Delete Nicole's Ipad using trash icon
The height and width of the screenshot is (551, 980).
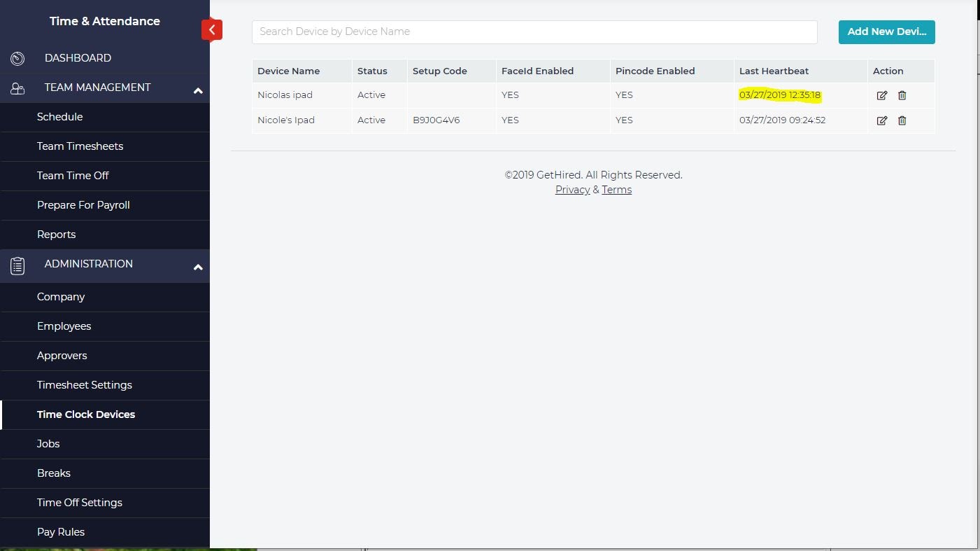tap(902, 120)
